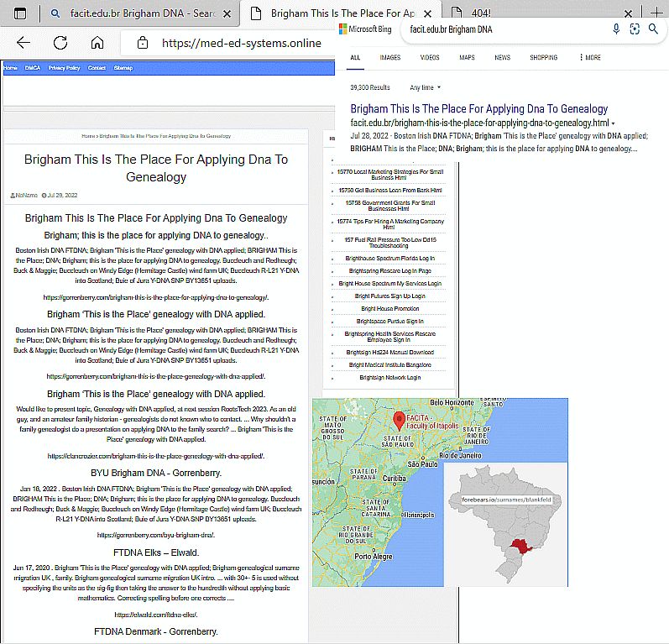The width and height of the screenshot is (669, 644).
Task: Open Bright Futures Sign Up Login link
Action: click(390, 296)
